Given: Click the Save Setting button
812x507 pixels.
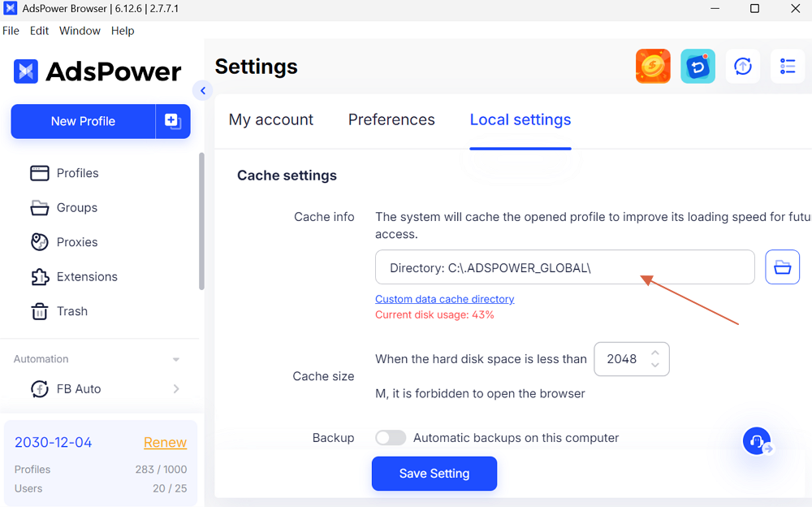Looking at the screenshot, I should tap(434, 474).
